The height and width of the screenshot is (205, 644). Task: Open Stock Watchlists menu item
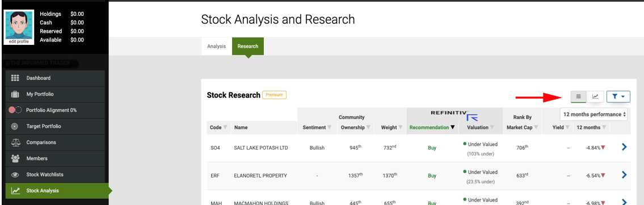click(56, 174)
